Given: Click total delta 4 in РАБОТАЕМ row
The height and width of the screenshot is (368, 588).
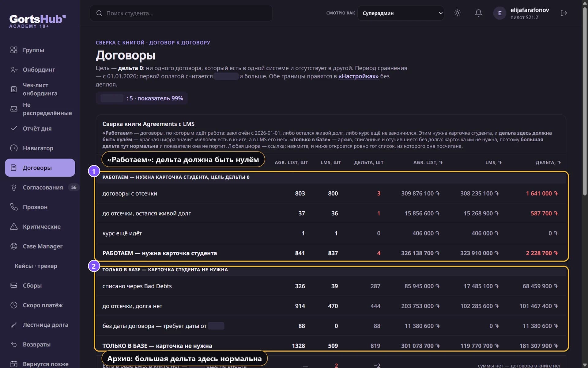Looking at the screenshot, I should [379, 253].
